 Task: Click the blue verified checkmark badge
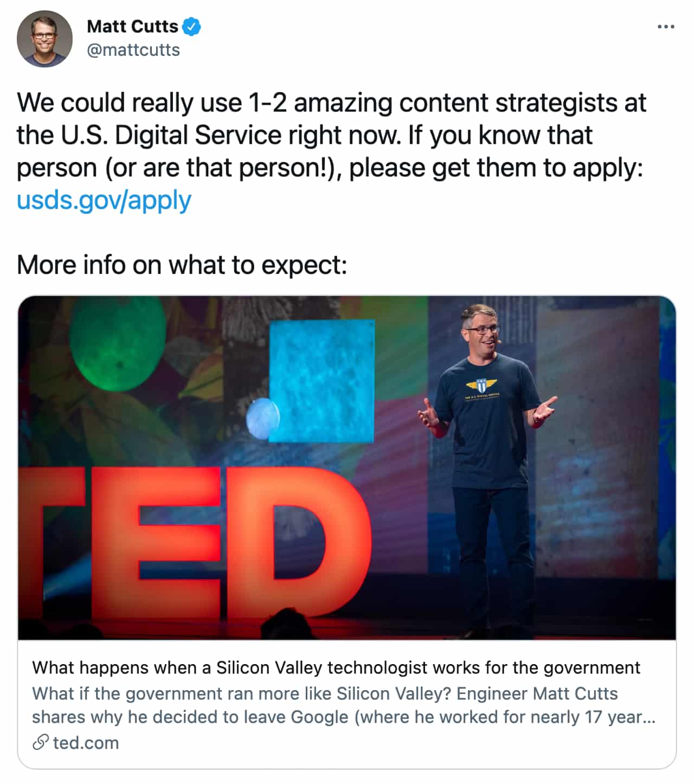(x=191, y=27)
